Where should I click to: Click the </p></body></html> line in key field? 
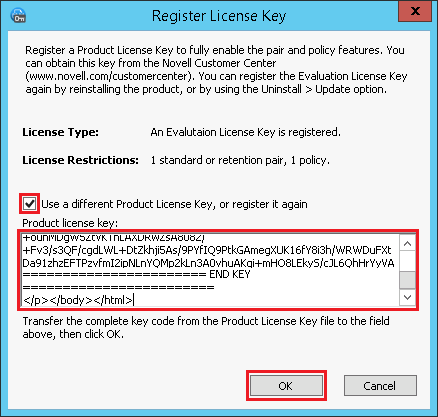coord(78,300)
